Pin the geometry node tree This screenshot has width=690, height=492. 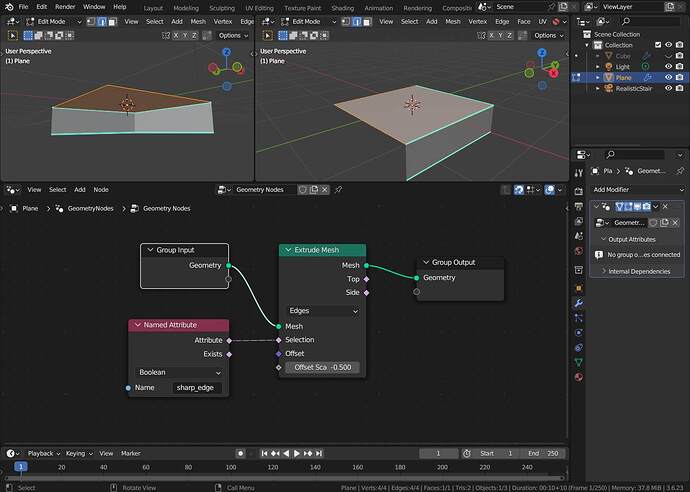click(338, 190)
